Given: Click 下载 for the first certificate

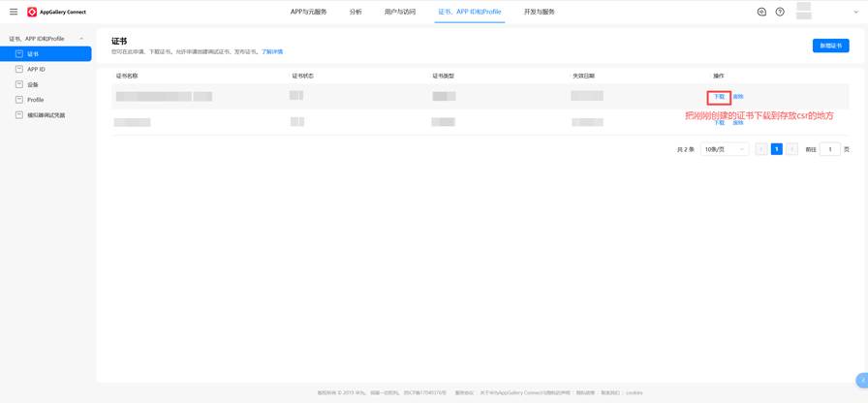Looking at the screenshot, I should 719,97.
